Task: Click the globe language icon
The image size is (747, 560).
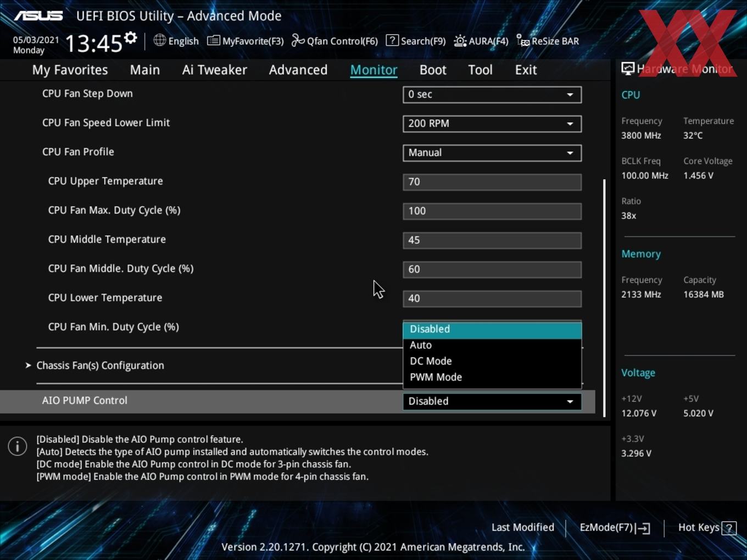Action: click(159, 40)
